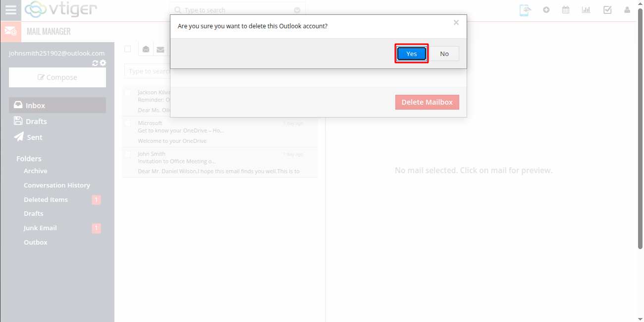The height and width of the screenshot is (322, 644).
Task: Open the quick create plus icon
Action: pyautogui.click(x=546, y=10)
